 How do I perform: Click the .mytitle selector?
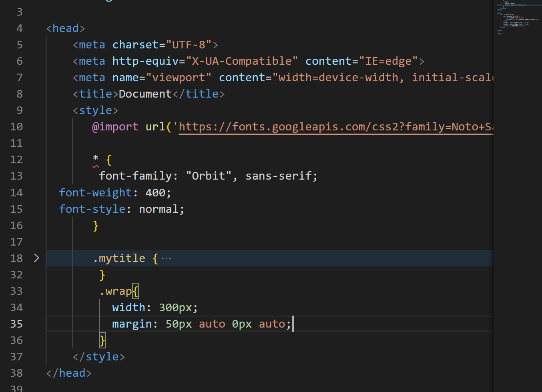pyautogui.click(x=119, y=258)
